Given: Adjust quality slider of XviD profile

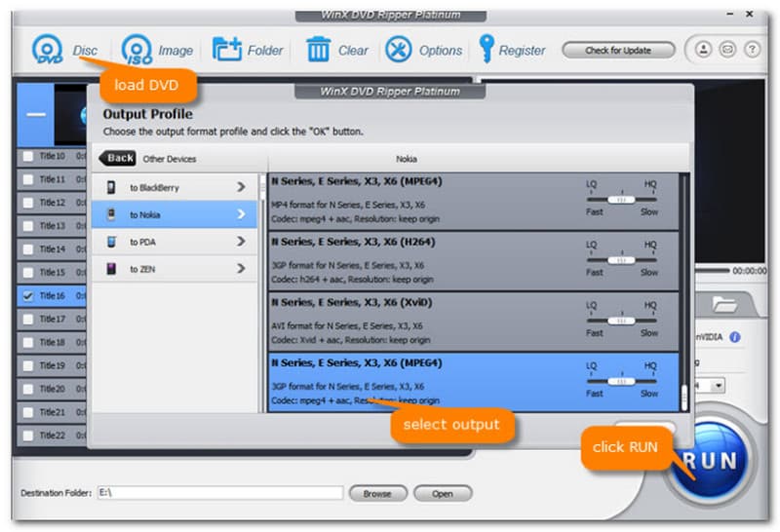Looking at the screenshot, I should [x=621, y=321].
